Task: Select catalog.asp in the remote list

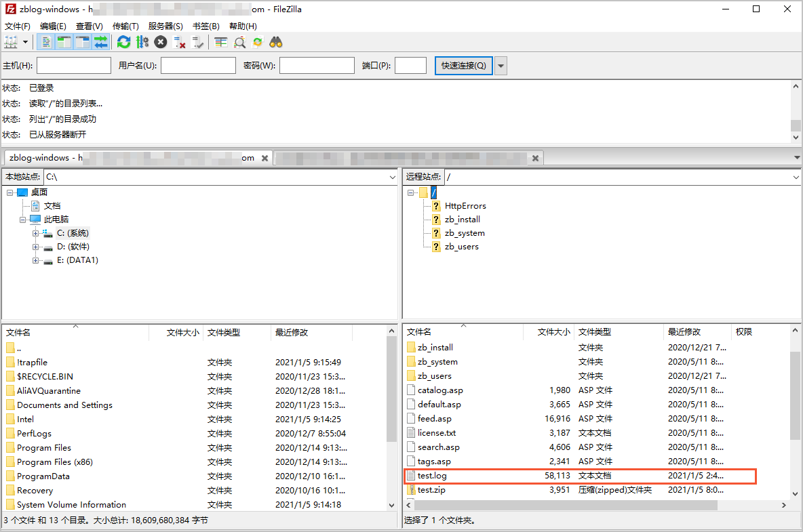Action: 597,390
